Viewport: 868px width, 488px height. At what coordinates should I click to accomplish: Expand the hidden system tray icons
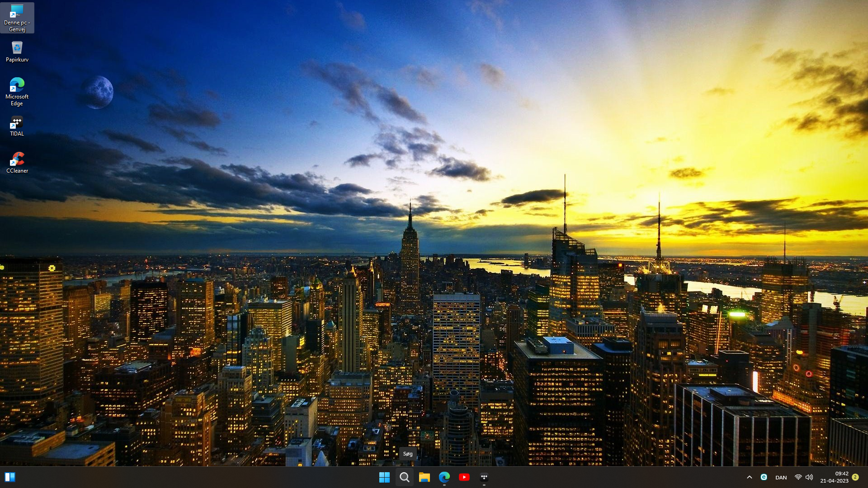pyautogui.click(x=749, y=477)
